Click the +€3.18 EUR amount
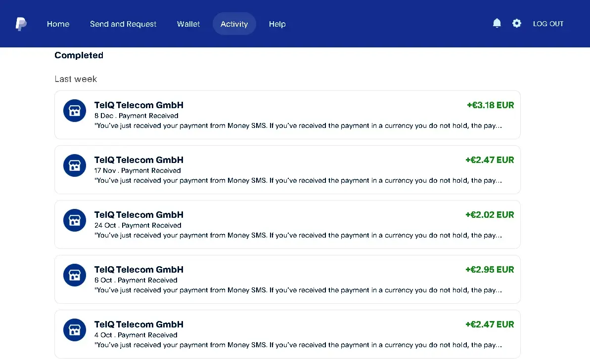The height and width of the screenshot is (364, 590). click(490, 105)
